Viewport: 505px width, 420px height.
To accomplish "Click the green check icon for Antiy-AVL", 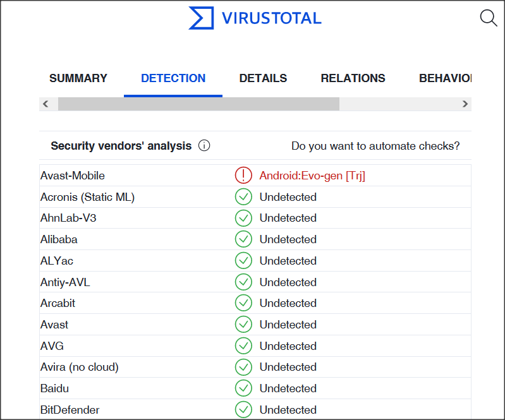I will click(243, 282).
